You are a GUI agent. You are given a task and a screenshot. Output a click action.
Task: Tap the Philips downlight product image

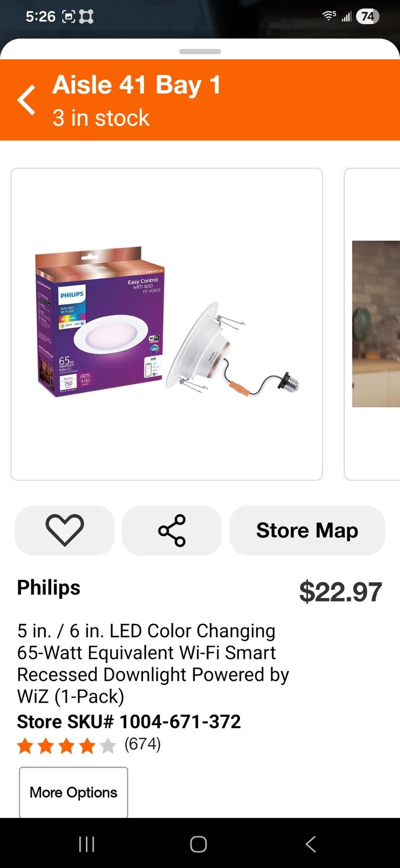pyautogui.click(x=166, y=324)
